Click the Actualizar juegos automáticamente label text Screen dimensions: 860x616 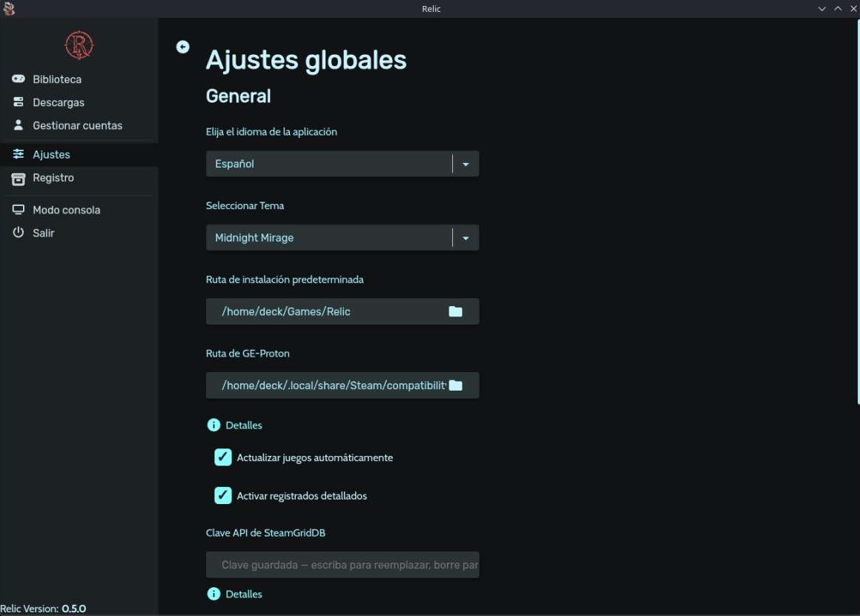pos(315,457)
